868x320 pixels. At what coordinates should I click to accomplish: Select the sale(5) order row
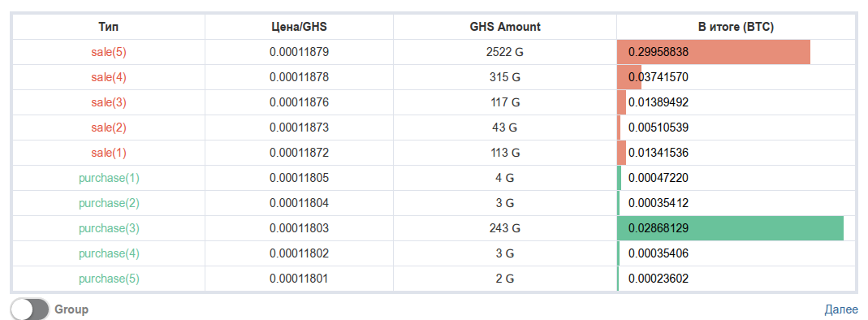(x=434, y=52)
